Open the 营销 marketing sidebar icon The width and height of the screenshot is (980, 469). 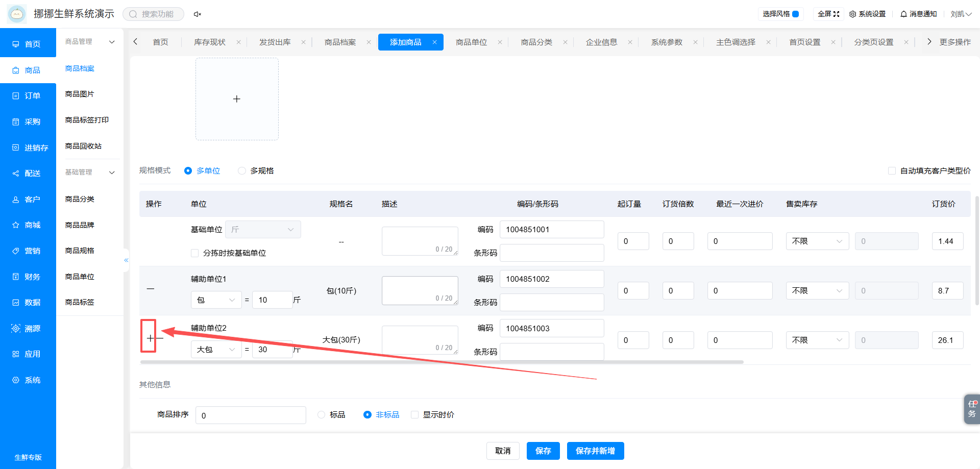click(16, 251)
